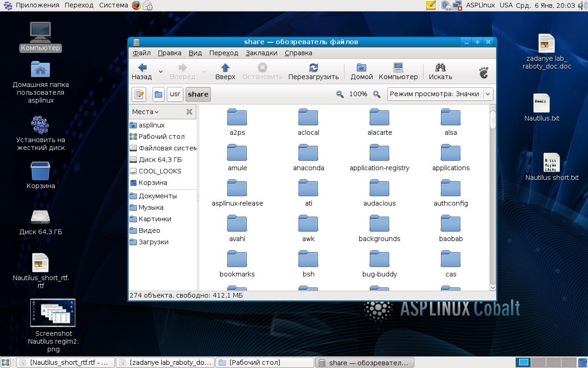Open Музыка bookmark in sidebar

163,207
